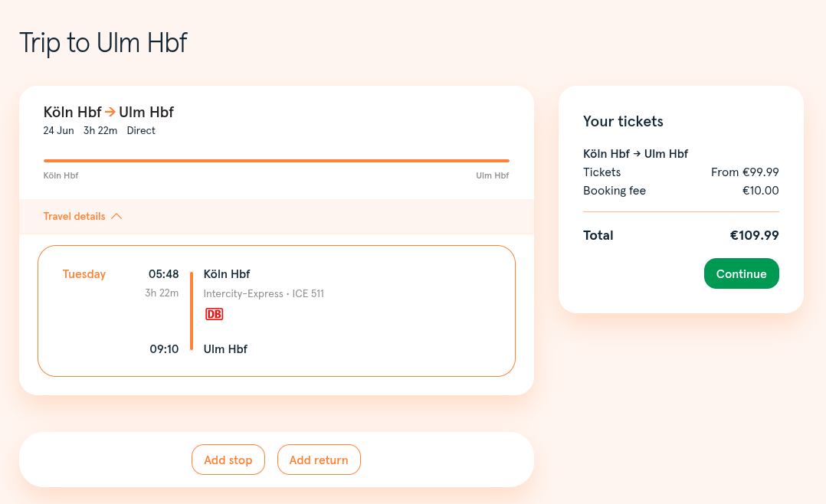
Task: Click the orange journey progress bar
Action: click(x=277, y=161)
